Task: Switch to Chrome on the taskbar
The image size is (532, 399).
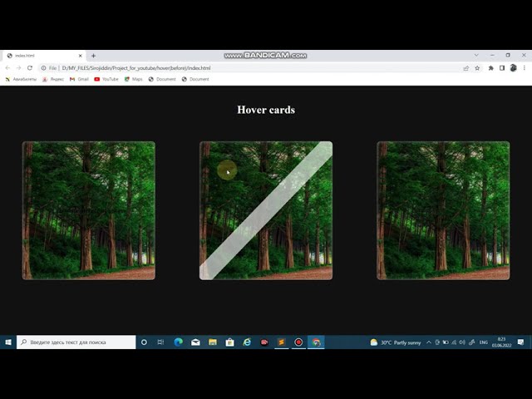Action: click(316, 342)
